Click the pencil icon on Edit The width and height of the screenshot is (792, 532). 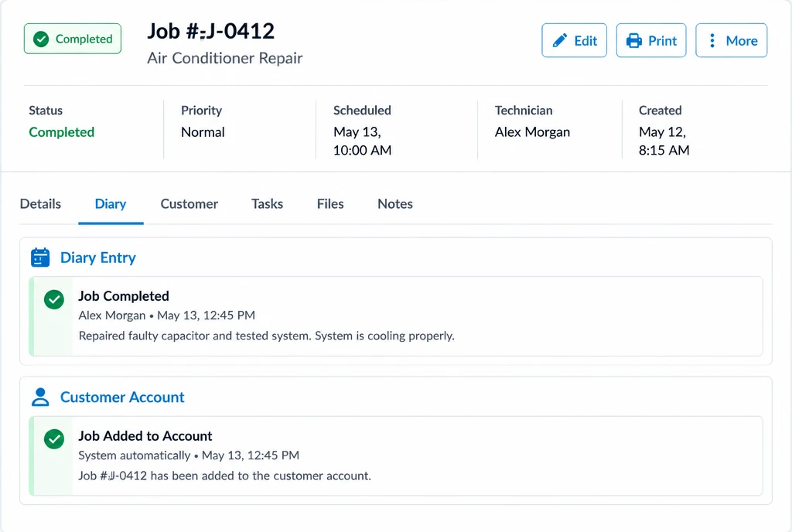point(560,40)
